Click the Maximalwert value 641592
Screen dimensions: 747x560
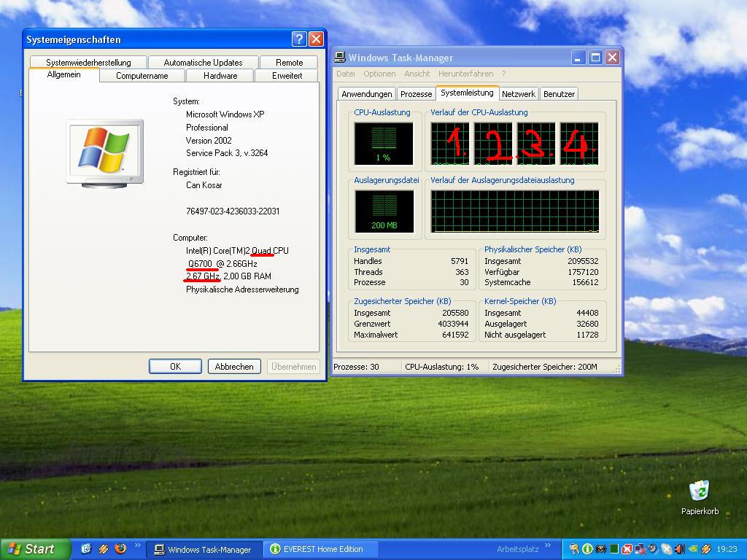click(455, 335)
